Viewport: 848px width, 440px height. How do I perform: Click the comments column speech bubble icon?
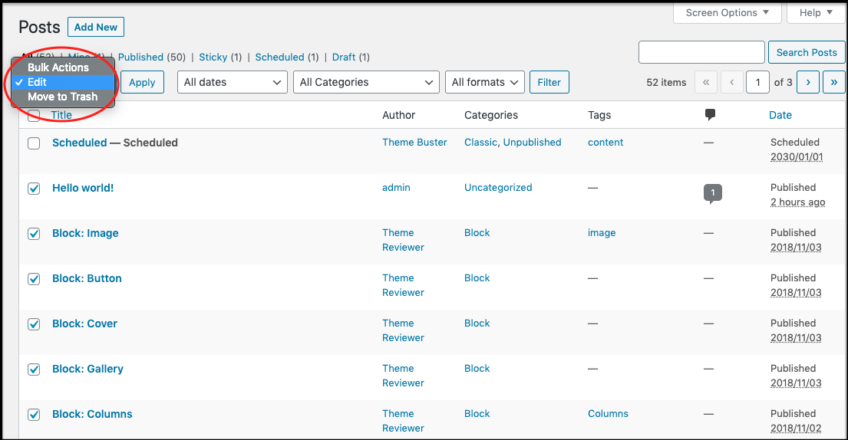click(710, 115)
